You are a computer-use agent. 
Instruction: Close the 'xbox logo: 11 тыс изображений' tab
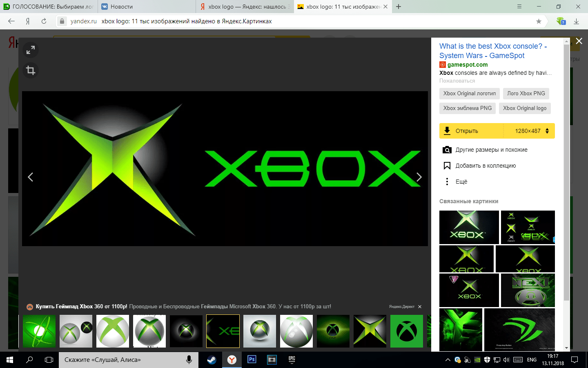point(385,7)
